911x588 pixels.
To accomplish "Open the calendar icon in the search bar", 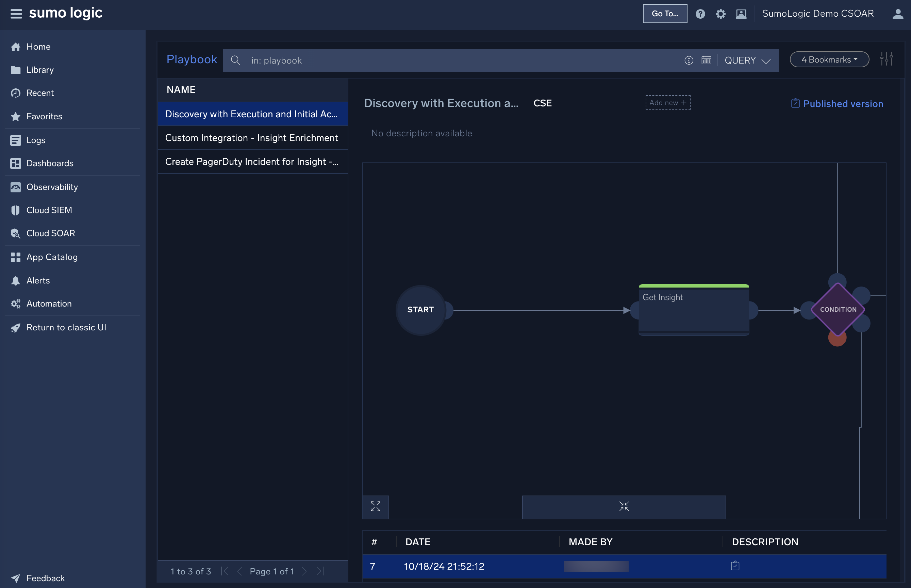I will pyautogui.click(x=706, y=60).
